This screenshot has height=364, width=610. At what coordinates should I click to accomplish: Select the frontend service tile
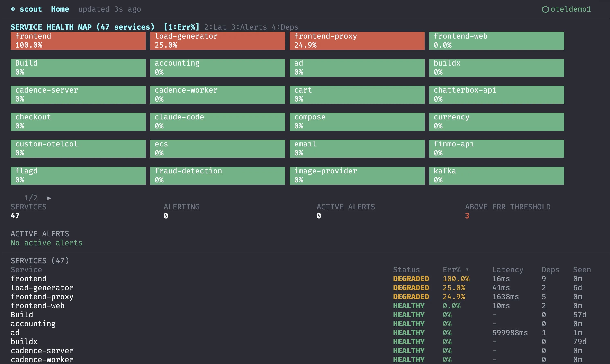click(78, 40)
